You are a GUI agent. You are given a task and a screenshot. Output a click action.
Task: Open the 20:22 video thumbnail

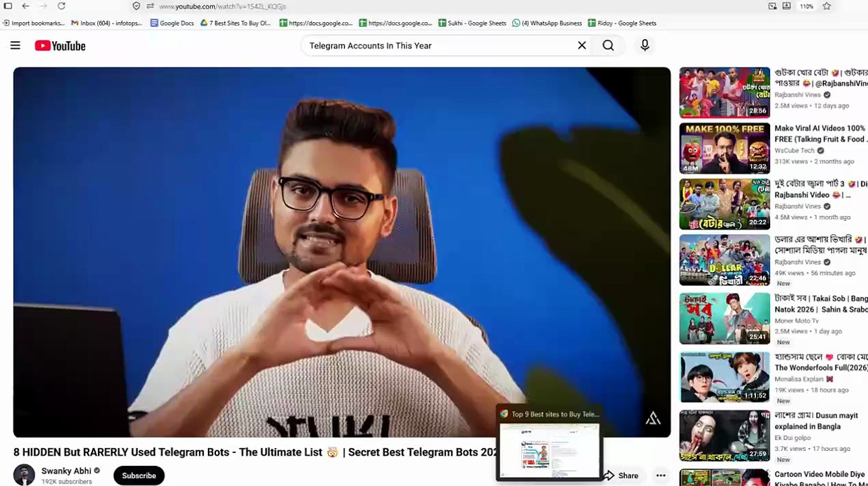click(724, 205)
